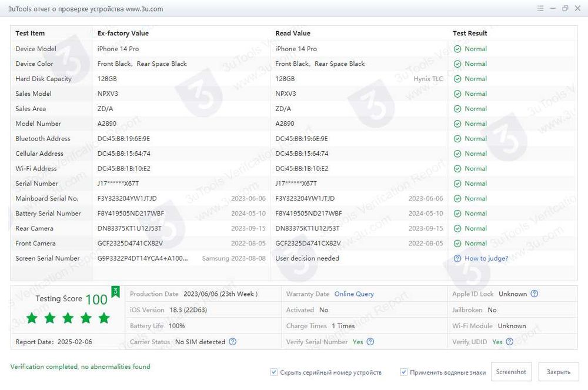
Task: Click the Battery Life 100% value
Action: tap(176, 326)
